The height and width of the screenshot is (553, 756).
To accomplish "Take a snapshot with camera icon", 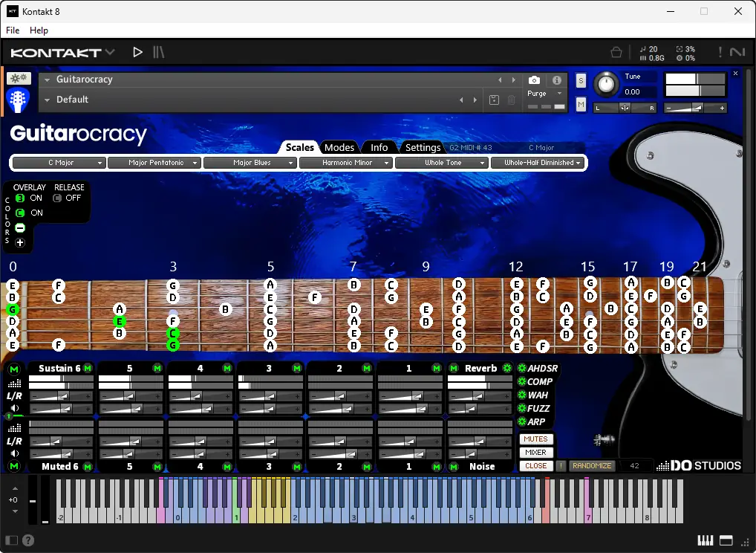I will click(x=534, y=80).
